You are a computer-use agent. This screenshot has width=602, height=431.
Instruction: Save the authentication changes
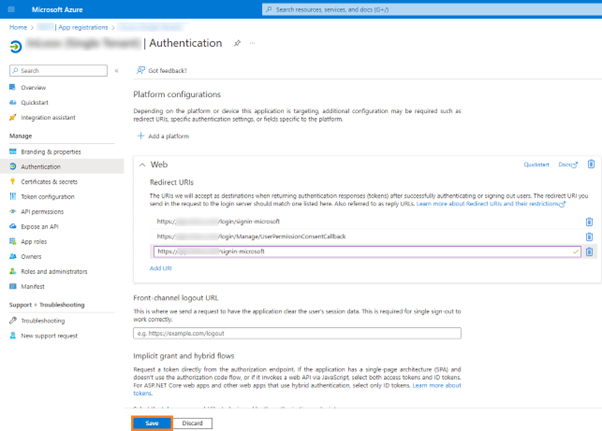(152, 423)
